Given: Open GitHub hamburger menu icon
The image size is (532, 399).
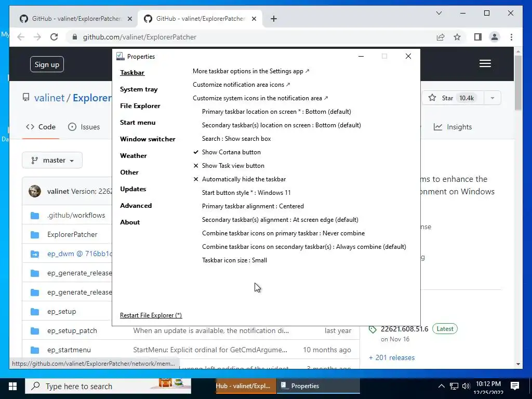Looking at the screenshot, I should coord(485,63).
